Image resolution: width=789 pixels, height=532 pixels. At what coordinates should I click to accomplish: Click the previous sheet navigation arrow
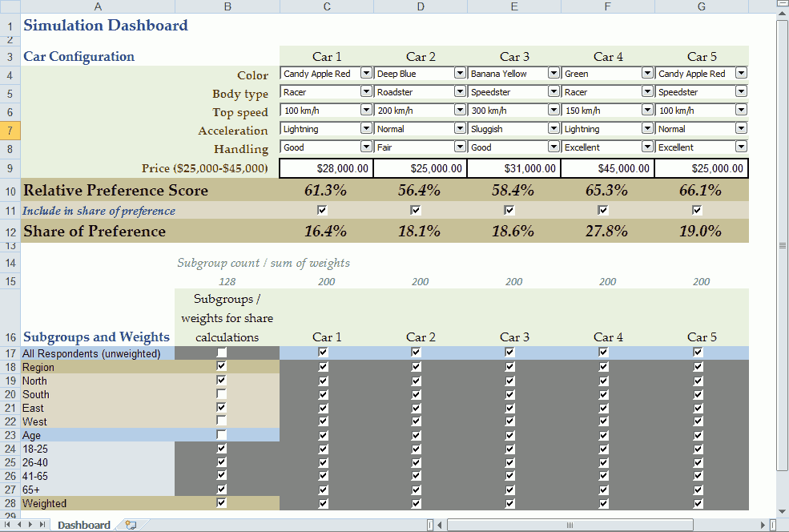pos(19,525)
